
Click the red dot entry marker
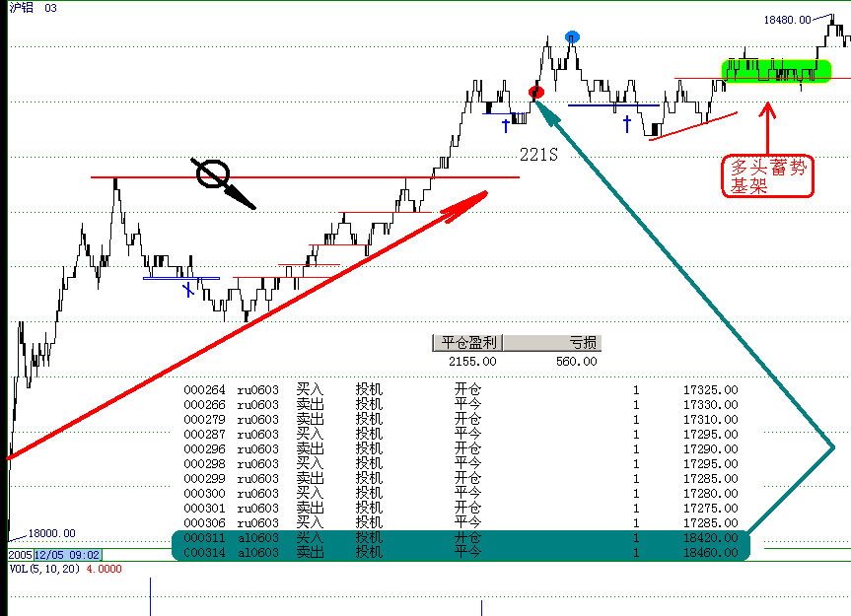[536, 93]
